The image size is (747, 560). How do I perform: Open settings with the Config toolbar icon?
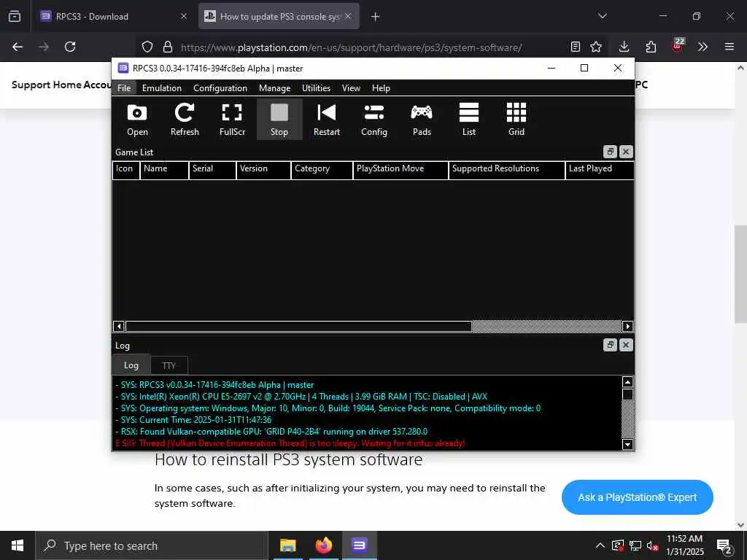(x=374, y=120)
